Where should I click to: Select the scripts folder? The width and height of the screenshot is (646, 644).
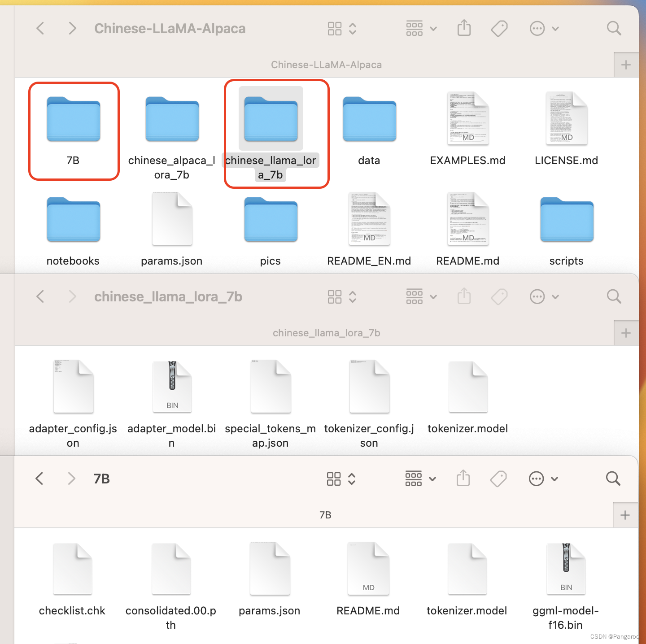pyautogui.click(x=567, y=220)
